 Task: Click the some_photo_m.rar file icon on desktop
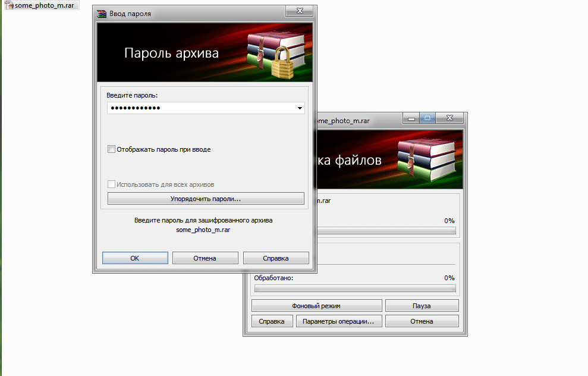[9, 5]
